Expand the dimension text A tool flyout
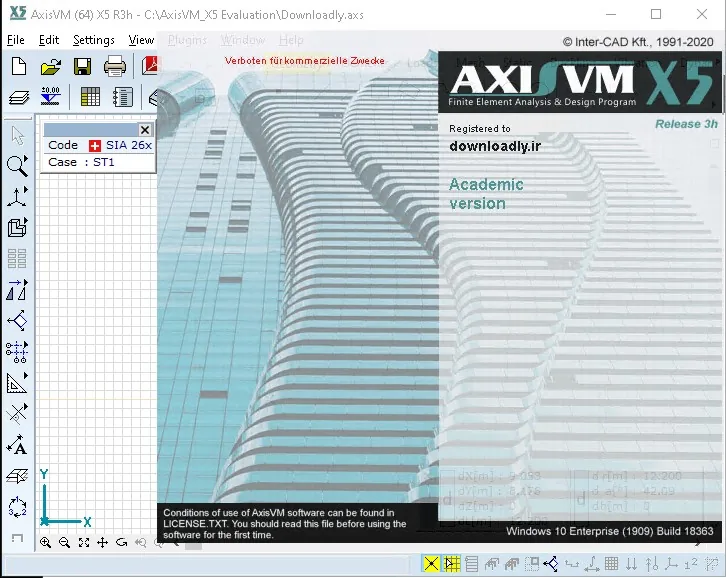This screenshot has height=578, width=726. (x=17, y=445)
